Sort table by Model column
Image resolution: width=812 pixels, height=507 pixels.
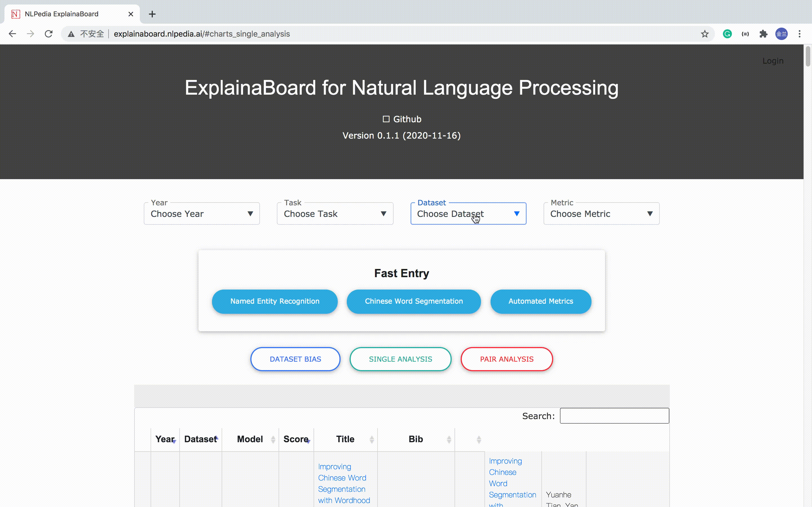tap(250, 439)
